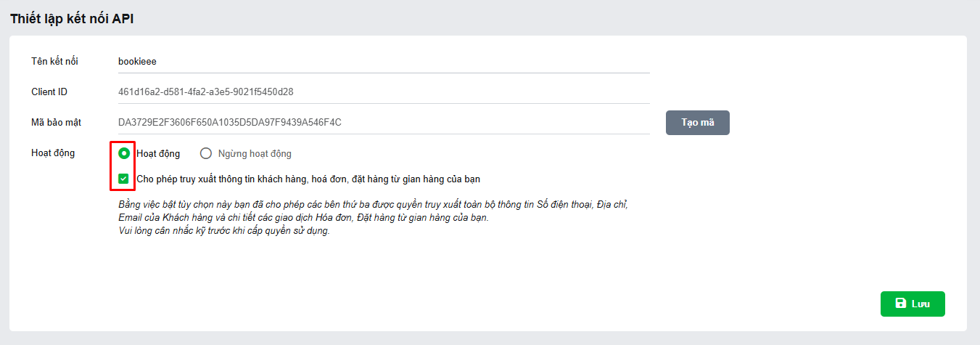
Task: Click the "Mã bảo mật" field label
Action: pos(56,123)
